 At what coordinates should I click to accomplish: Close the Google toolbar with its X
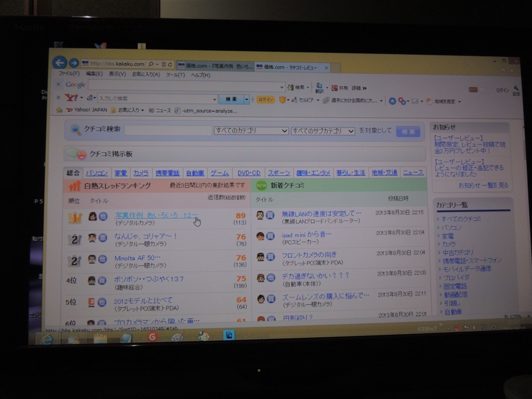[58, 84]
